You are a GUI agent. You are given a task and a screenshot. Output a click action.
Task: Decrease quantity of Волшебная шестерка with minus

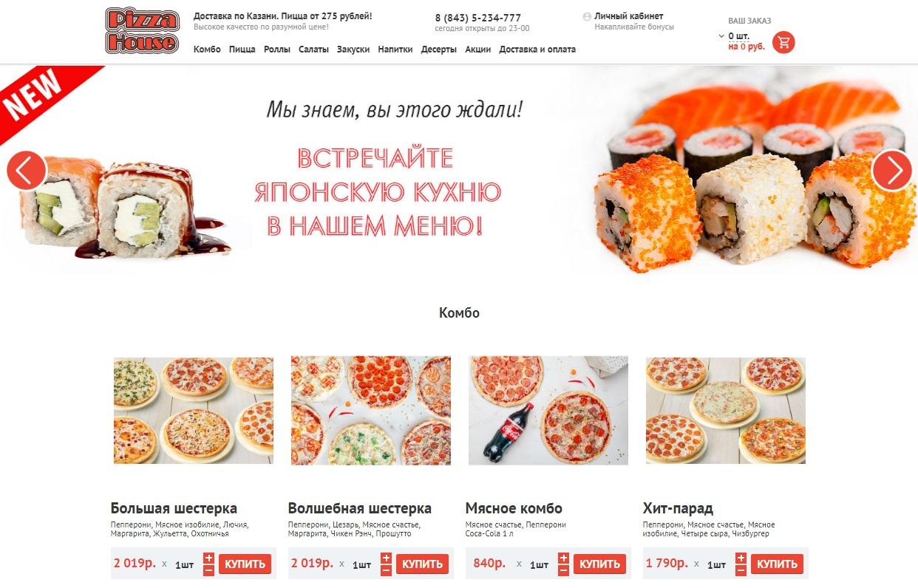(x=386, y=570)
